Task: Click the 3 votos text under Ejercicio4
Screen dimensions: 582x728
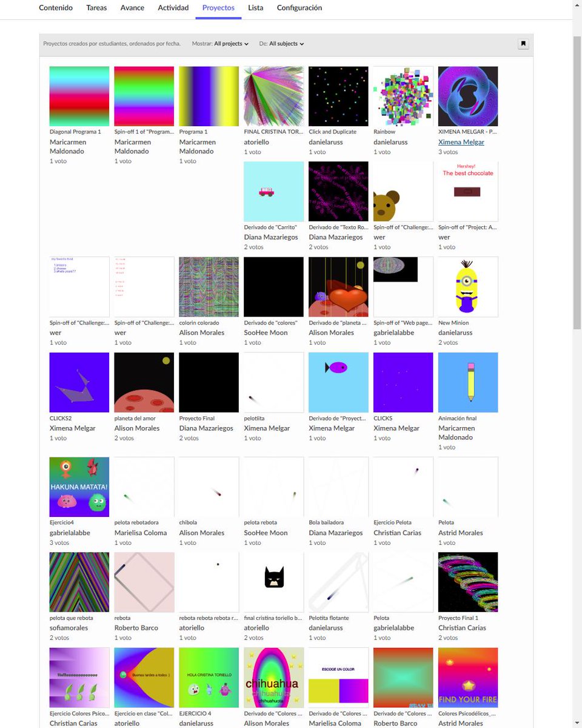Action: pos(59,543)
